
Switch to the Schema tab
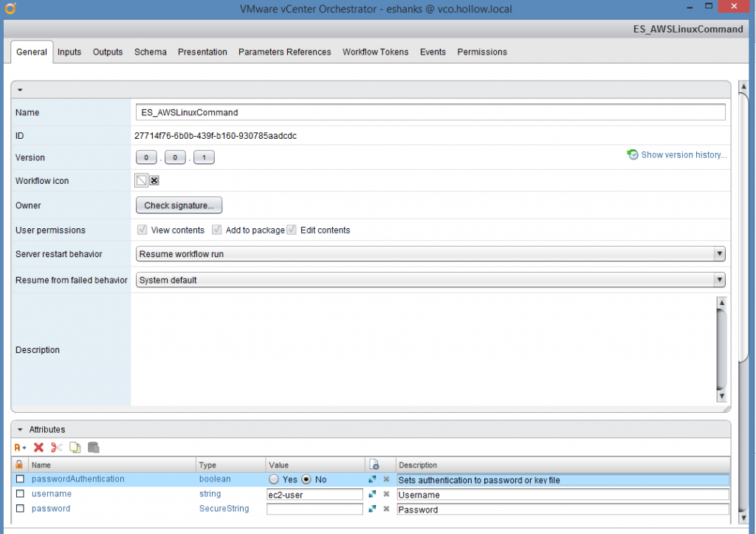150,52
